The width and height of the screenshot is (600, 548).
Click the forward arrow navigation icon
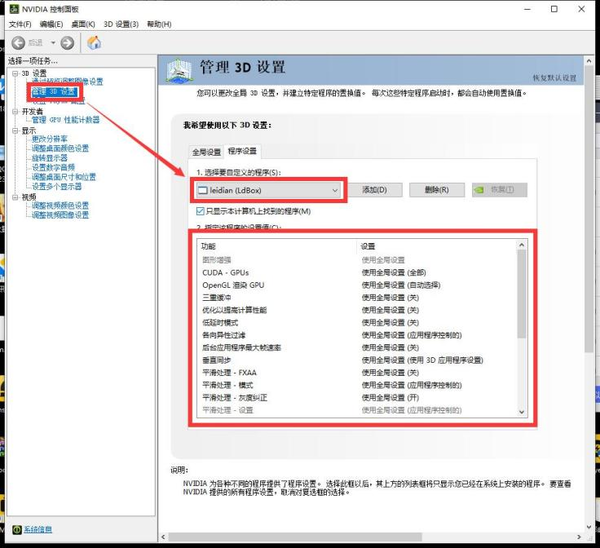click(67, 43)
